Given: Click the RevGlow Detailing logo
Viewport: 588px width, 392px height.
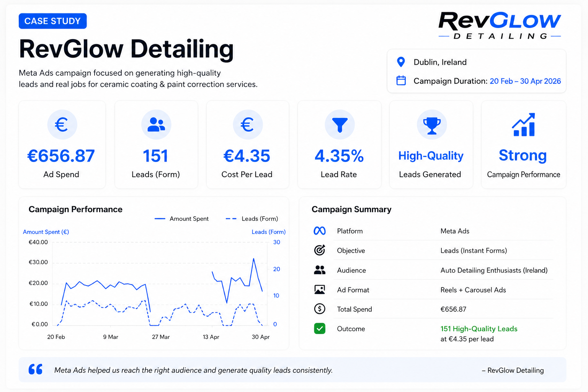Looking at the screenshot, I should [500, 26].
